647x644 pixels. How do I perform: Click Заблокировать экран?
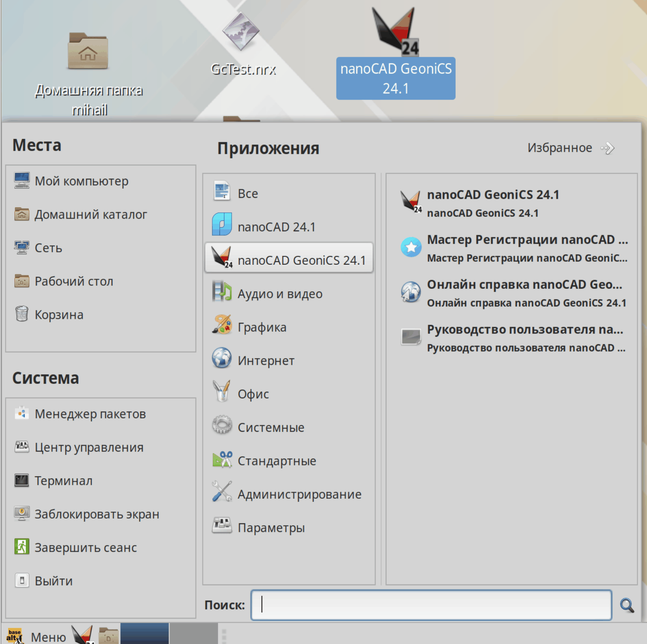pos(97,514)
